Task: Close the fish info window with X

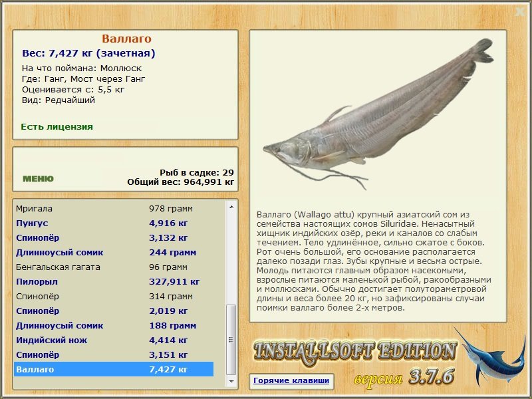Action: click(x=520, y=12)
